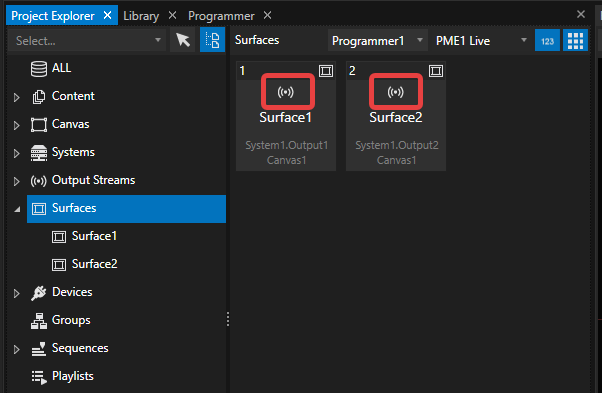Image resolution: width=602 pixels, height=393 pixels.
Task: Open the Library tab
Action: (x=141, y=16)
